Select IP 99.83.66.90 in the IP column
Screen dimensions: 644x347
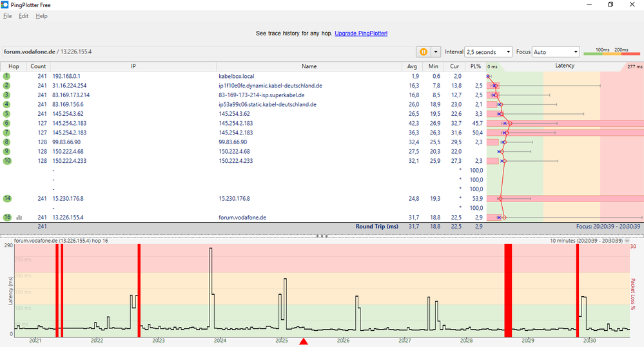(66, 142)
